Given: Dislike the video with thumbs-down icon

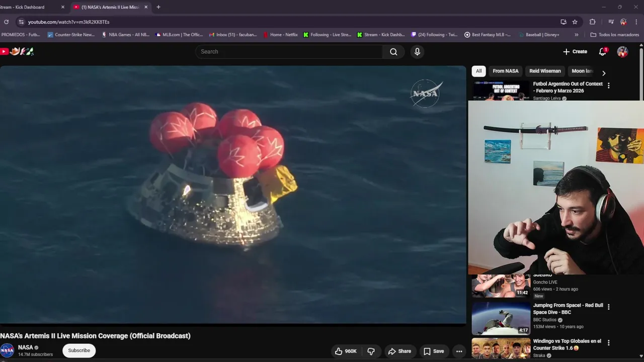Looking at the screenshot, I should 371,351.
